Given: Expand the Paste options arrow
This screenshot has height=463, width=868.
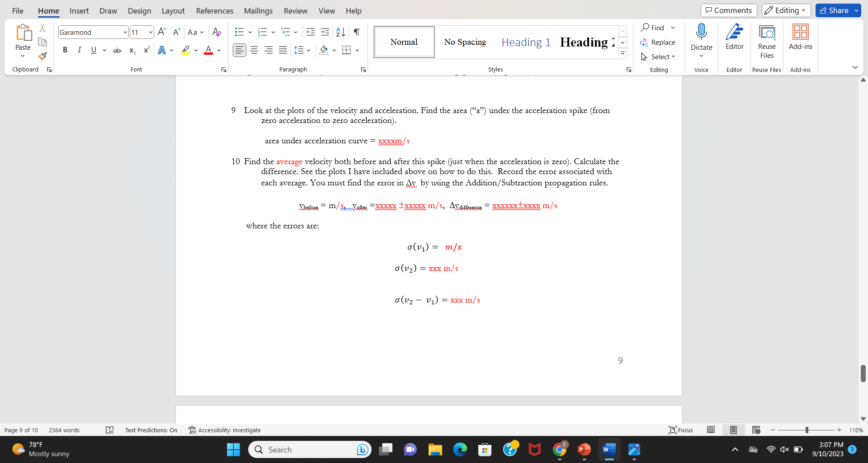Looking at the screenshot, I should (x=23, y=56).
